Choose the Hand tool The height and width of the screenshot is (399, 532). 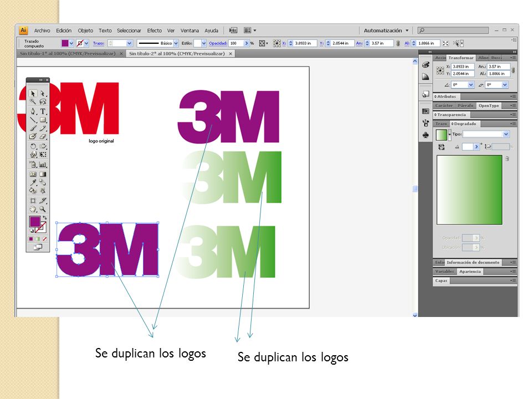click(33, 209)
